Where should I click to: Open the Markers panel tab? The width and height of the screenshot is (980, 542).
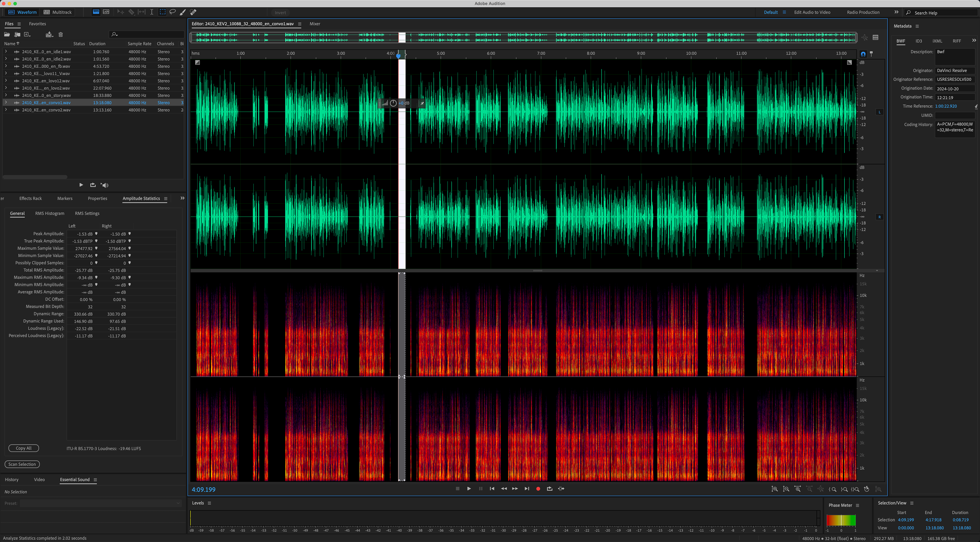pos(65,198)
